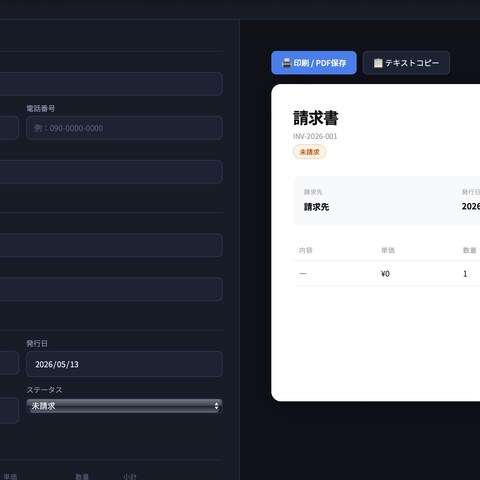Image resolution: width=480 pixels, height=480 pixels.
Task: Click the ステータス field label
Action: (x=44, y=390)
